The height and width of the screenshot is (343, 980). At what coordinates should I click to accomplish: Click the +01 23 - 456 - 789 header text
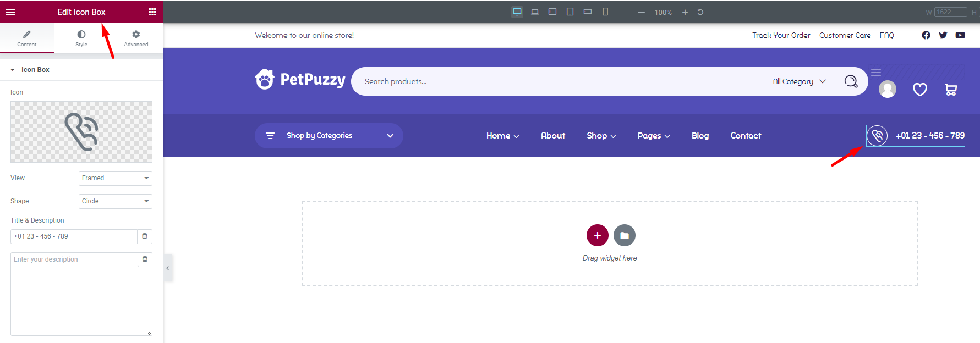tap(930, 136)
